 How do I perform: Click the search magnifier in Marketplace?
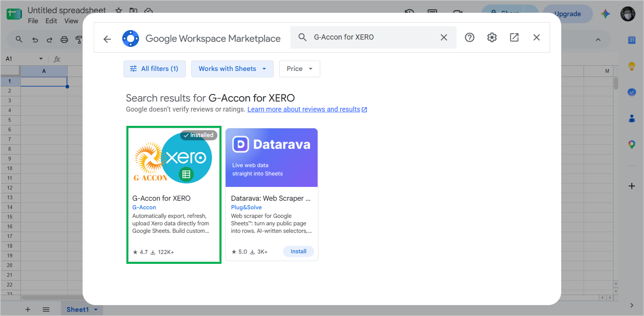[x=303, y=37]
